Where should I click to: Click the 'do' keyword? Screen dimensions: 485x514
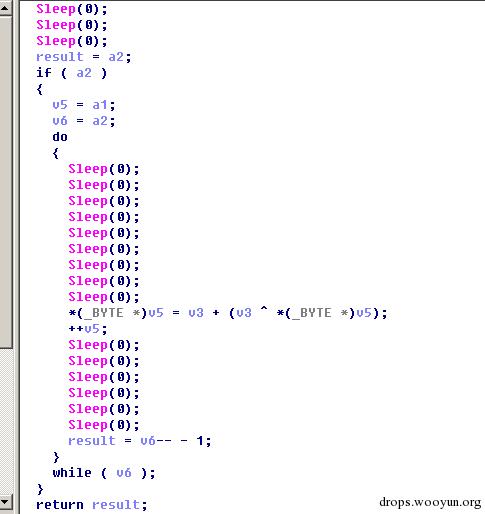pyautogui.click(x=60, y=137)
